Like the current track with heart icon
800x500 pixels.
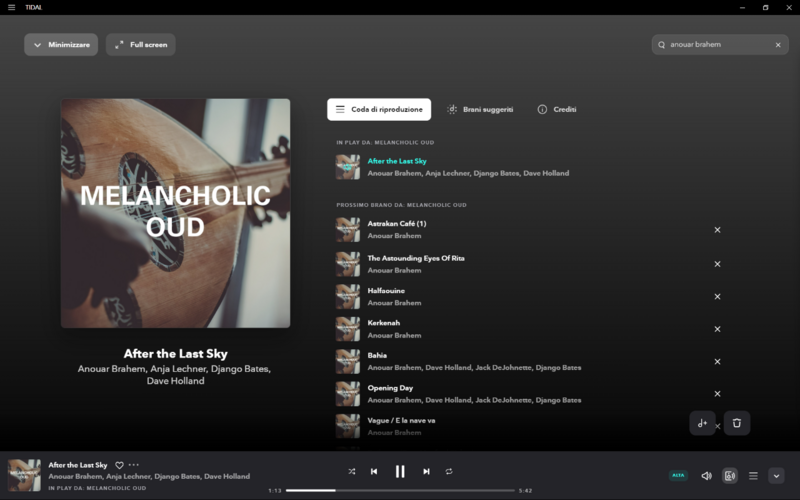pos(119,465)
